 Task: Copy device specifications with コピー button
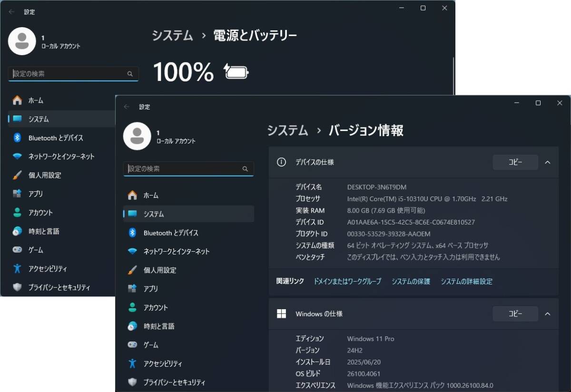515,162
